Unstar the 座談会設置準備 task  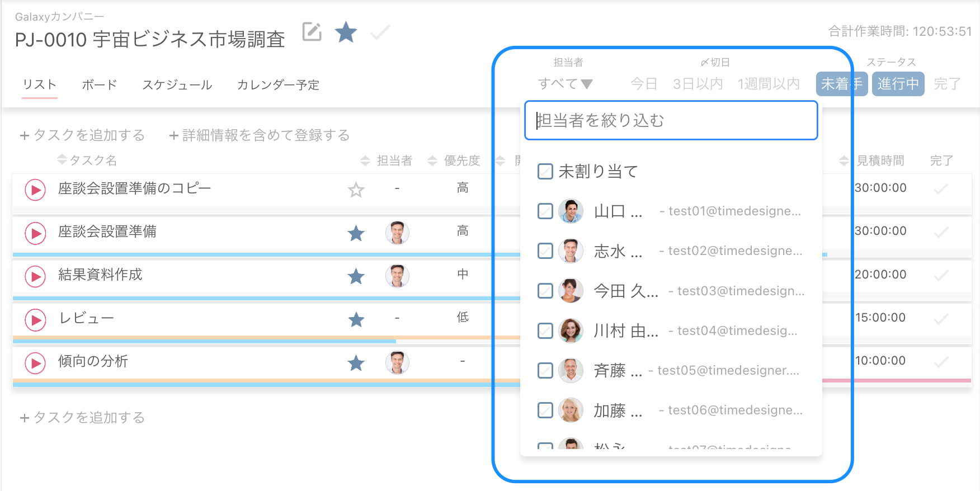[356, 233]
